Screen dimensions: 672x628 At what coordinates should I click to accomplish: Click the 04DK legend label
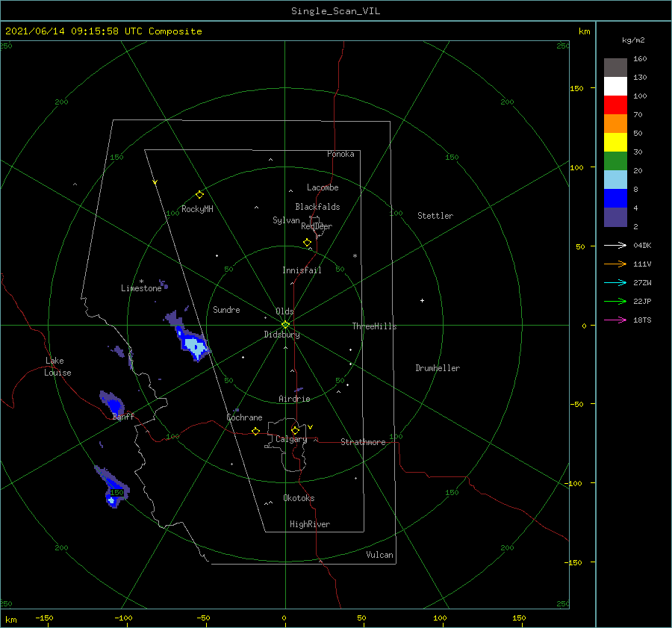(x=642, y=245)
